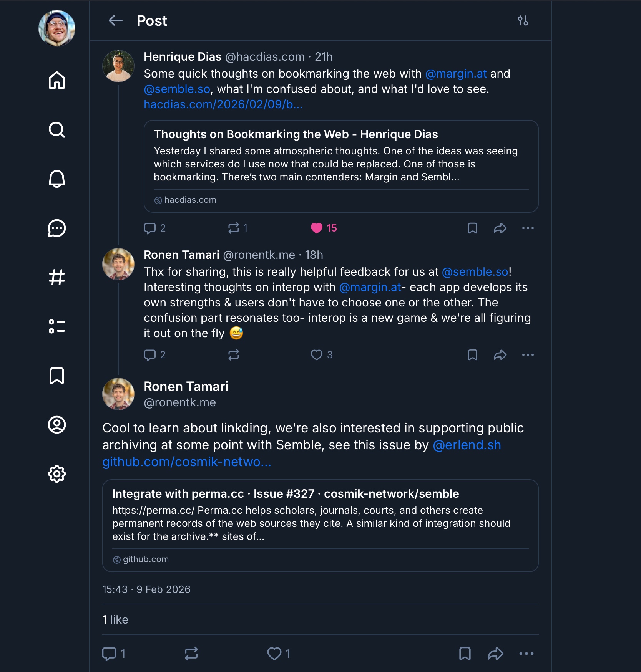
Task: Open Lists icon in sidebar
Action: [57, 326]
